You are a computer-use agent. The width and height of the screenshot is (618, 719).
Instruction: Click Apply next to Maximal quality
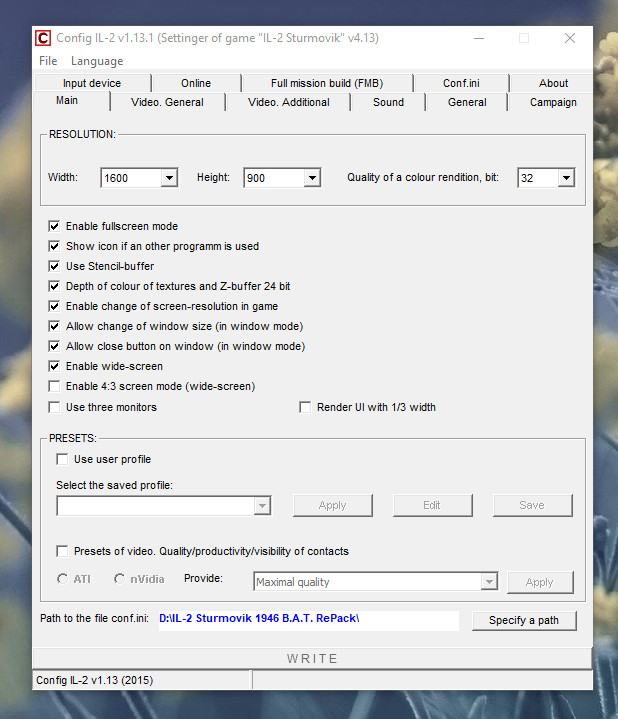click(540, 582)
